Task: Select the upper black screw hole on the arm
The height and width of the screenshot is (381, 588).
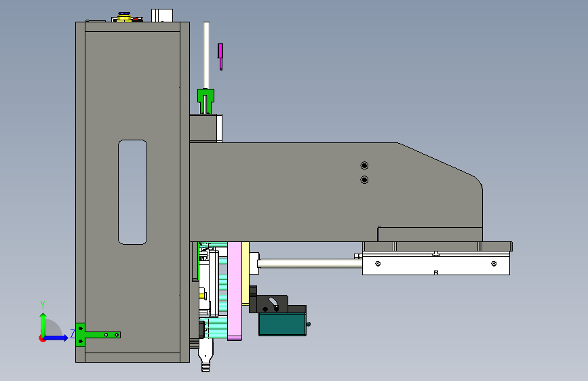Action: click(364, 165)
